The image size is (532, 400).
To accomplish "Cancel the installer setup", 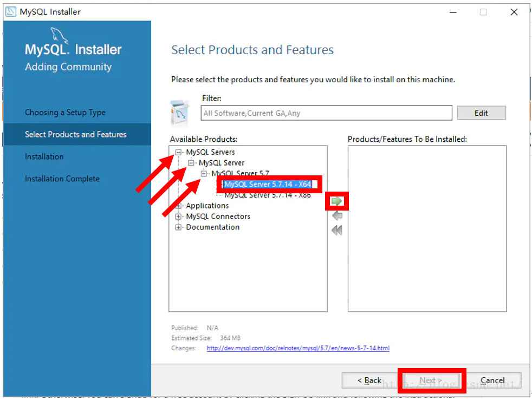I will pyautogui.click(x=492, y=381).
